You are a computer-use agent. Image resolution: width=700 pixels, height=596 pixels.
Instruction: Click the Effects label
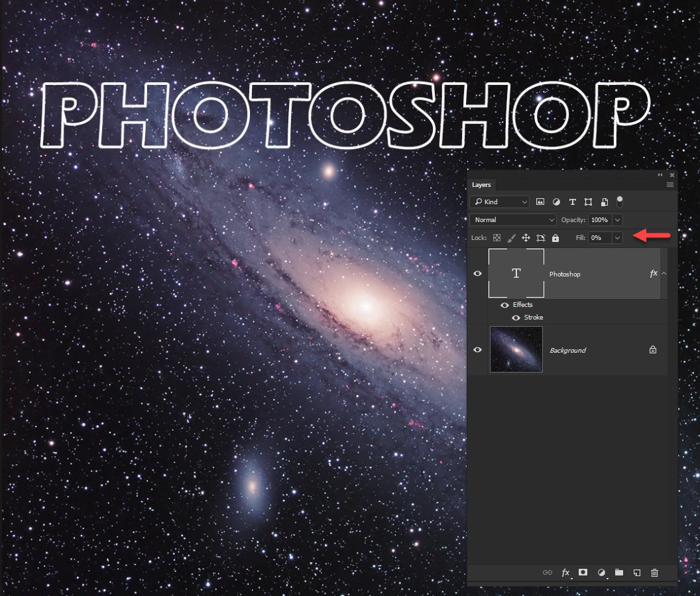(x=523, y=304)
